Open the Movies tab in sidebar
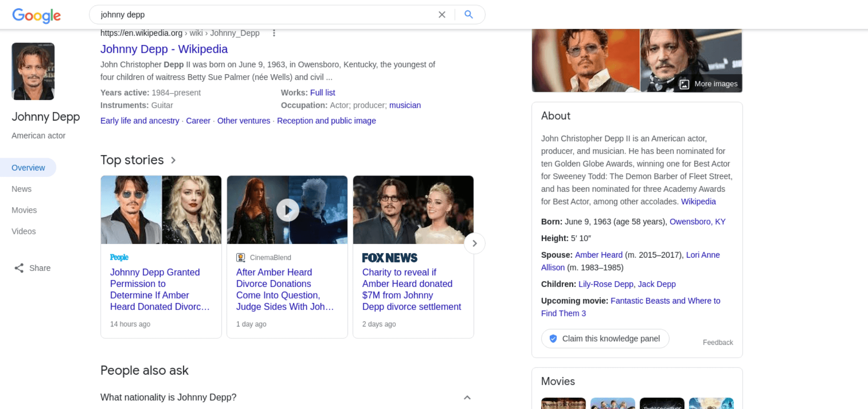 [24, 210]
